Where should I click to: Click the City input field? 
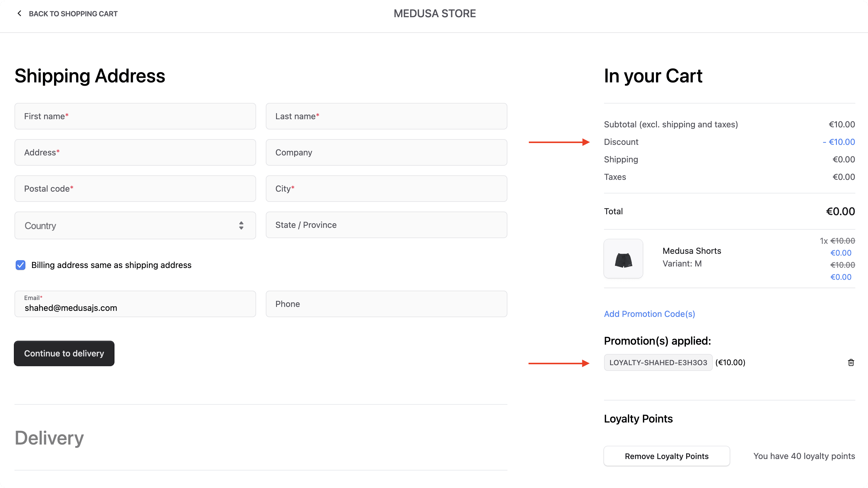click(x=386, y=189)
